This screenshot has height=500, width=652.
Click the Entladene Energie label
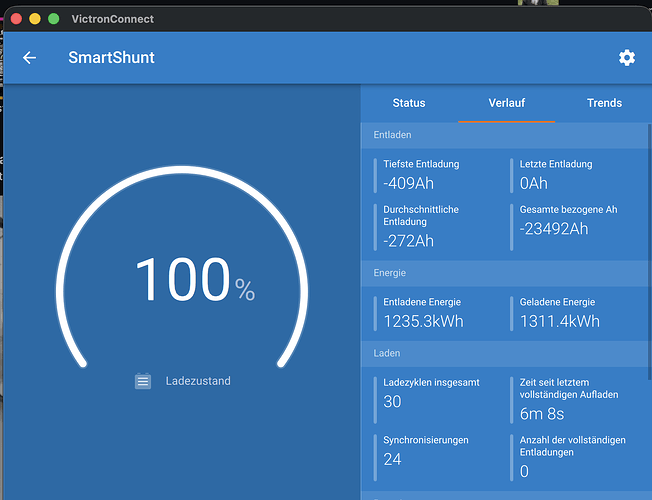(422, 302)
